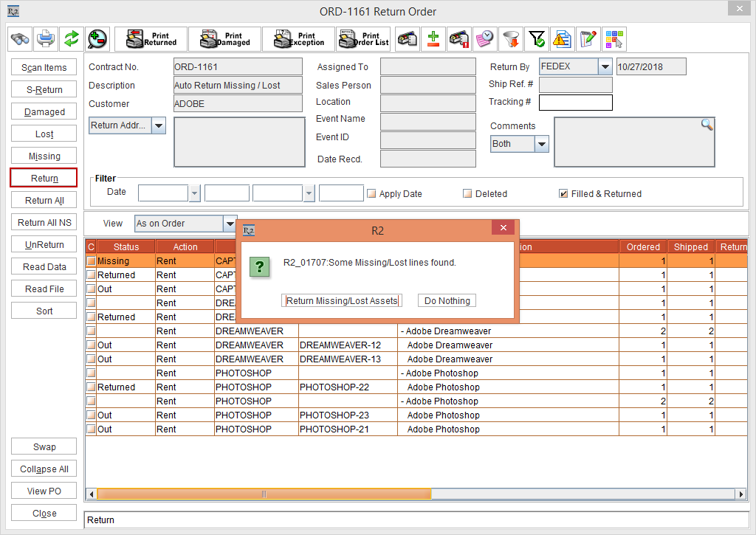This screenshot has height=535, width=756.
Task: Toggle the Deleted filter checkbox
Action: tap(467, 194)
